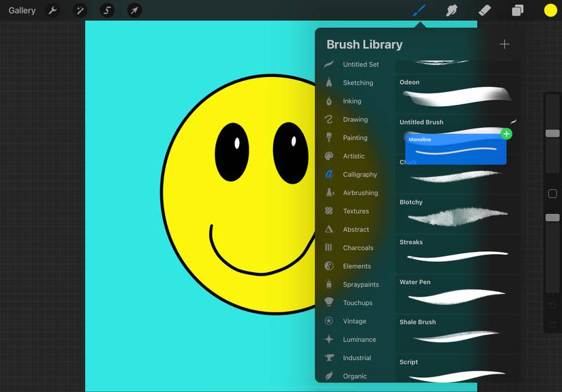Tap the undo arrow on sidebar

[552, 306]
